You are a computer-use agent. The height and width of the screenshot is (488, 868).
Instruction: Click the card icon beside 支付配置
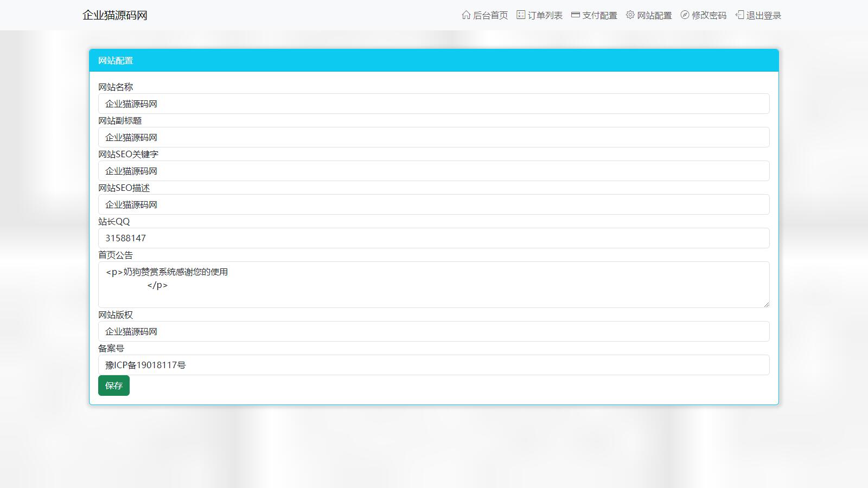click(x=576, y=15)
